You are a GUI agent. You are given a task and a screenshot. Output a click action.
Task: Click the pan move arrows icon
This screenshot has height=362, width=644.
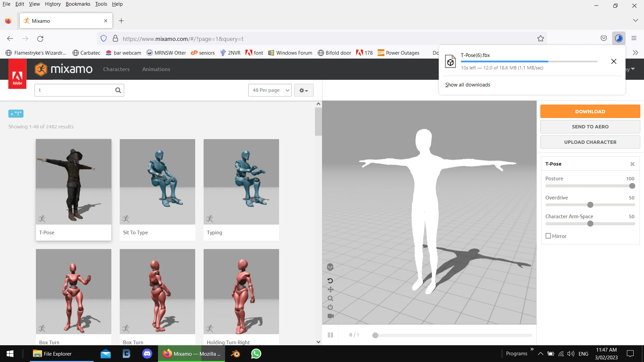coord(330,289)
